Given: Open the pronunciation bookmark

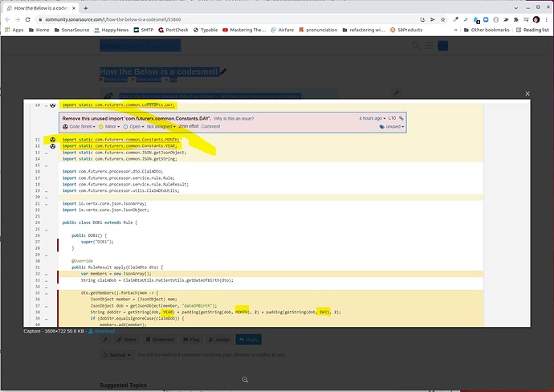Looking at the screenshot, I should pos(318,30).
